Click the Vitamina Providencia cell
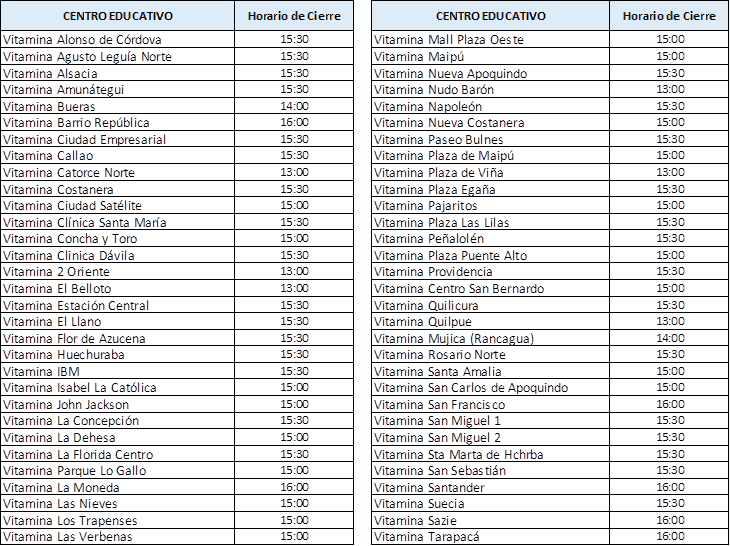This screenshot has width=730, height=546. coord(491,271)
